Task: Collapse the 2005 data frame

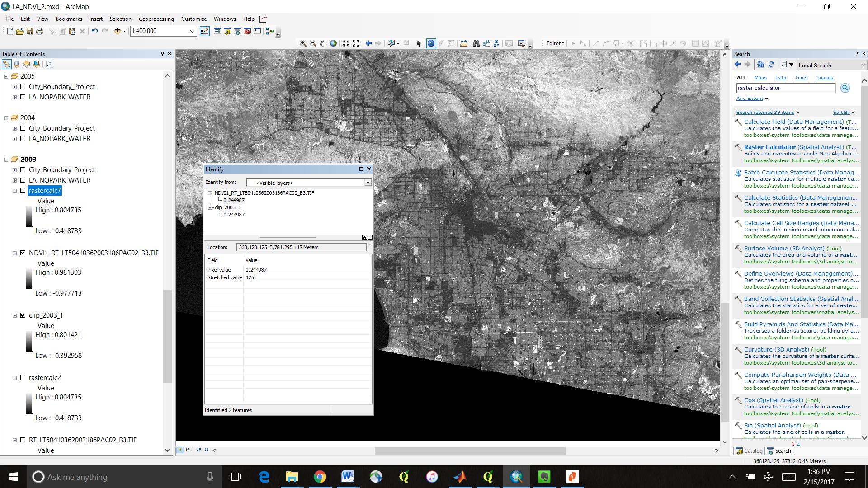Action: pos(6,76)
